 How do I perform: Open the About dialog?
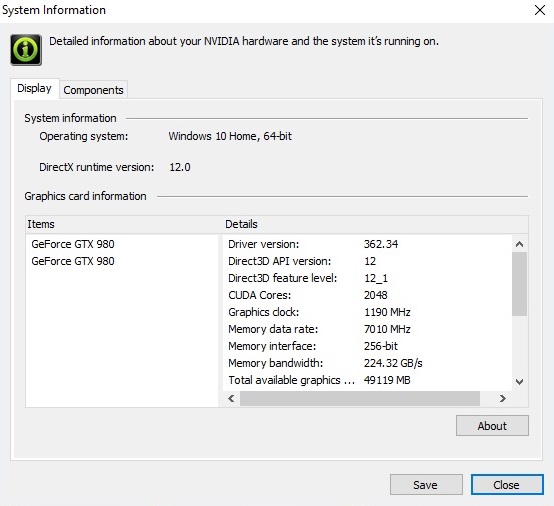click(492, 426)
